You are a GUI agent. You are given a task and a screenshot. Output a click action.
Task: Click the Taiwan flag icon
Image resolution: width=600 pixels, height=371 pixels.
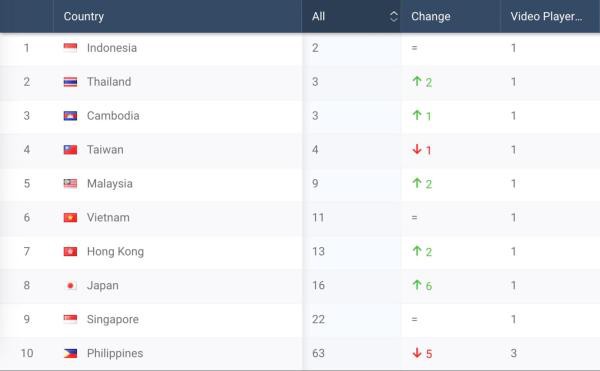click(70, 150)
